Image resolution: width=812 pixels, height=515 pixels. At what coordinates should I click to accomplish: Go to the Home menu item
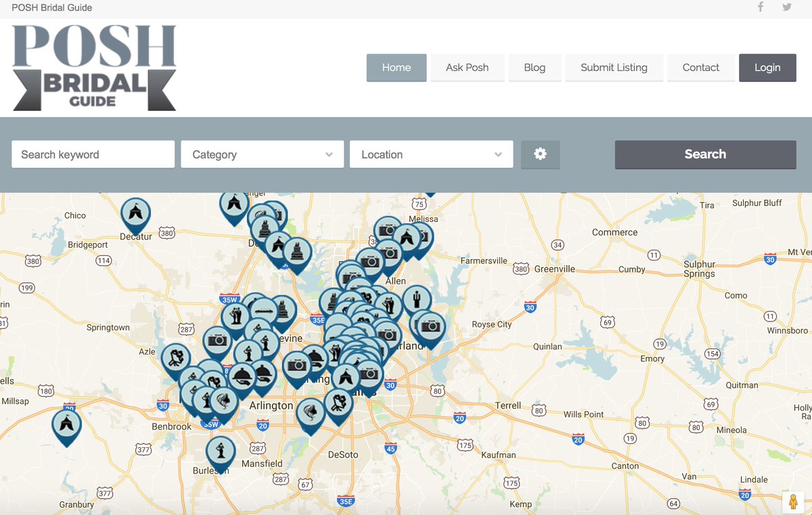tap(397, 68)
